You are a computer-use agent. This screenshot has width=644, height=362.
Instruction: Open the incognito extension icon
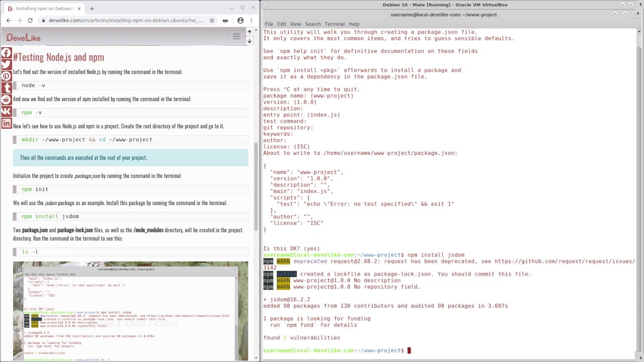pyautogui.click(x=225, y=21)
